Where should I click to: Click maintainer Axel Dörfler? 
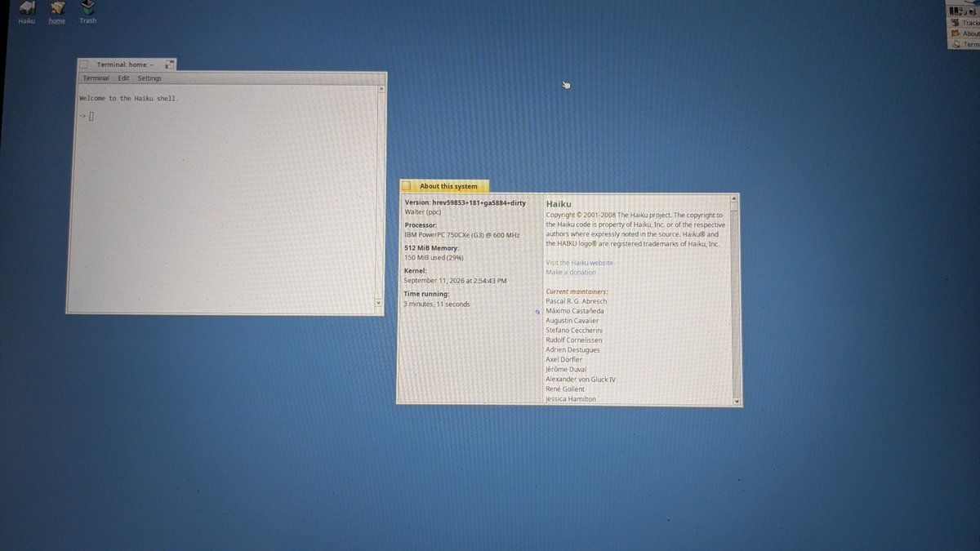(x=563, y=360)
